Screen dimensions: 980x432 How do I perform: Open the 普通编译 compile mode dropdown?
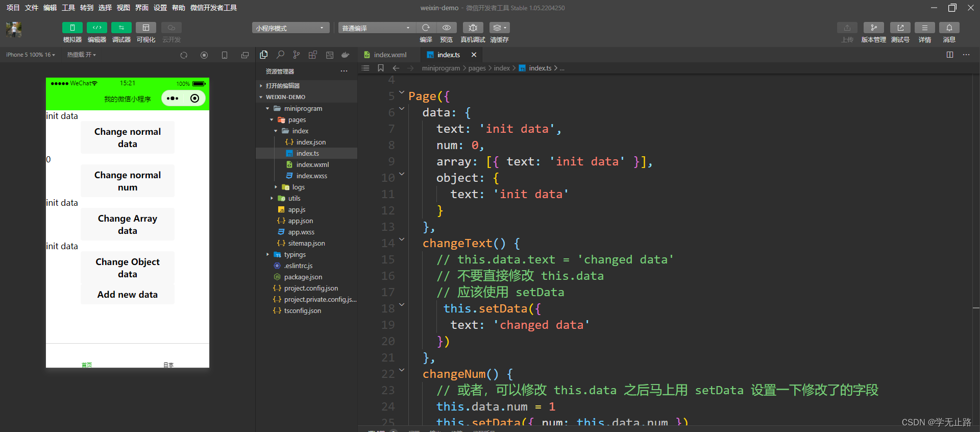tap(377, 28)
